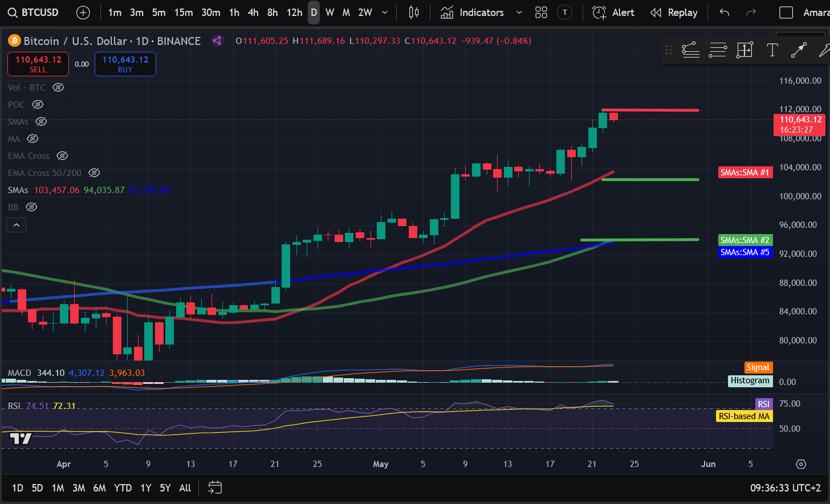830x504 pixels.
Task: Open chart settings gear on the time axis
Action: coord(801,464)
